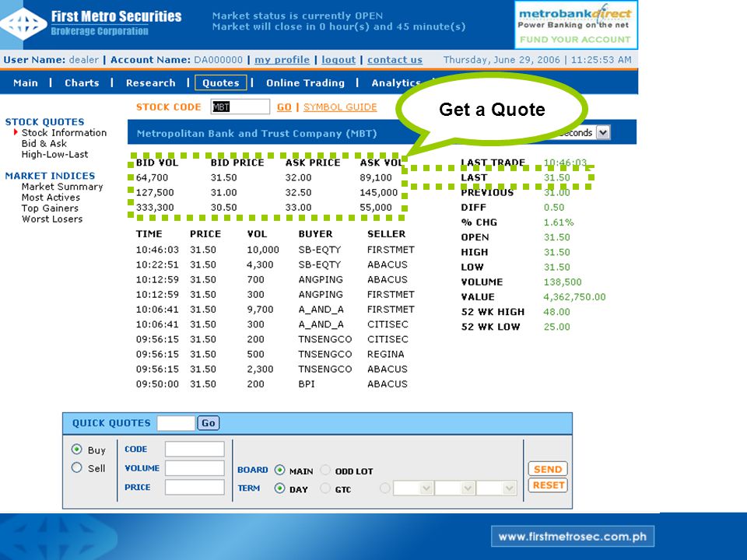Click the VOLUME value 138,500
747x560 pixels.
pyautogui.click(x=563, y=282)
